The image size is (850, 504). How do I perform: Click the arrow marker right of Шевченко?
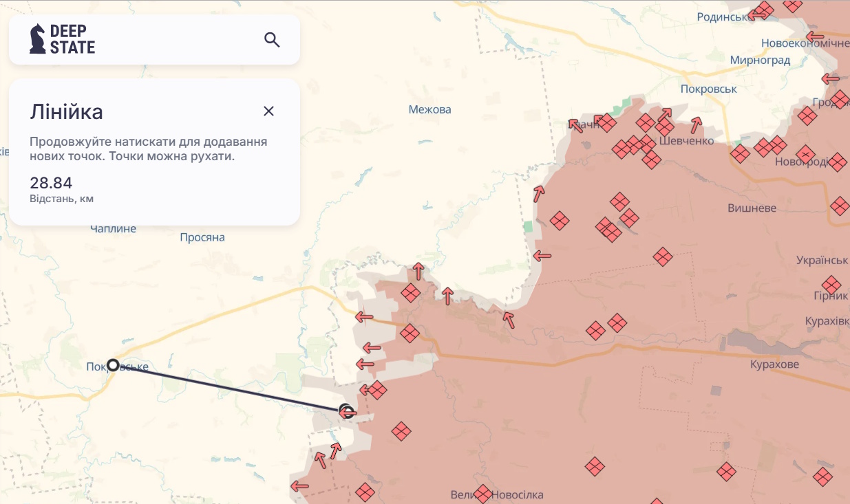(697, 124)
